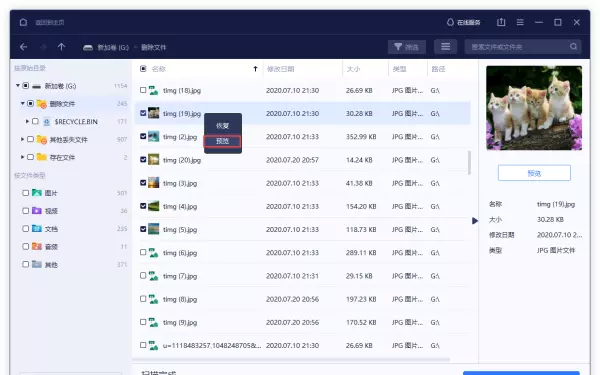Select the 文档 file type label

click(51, 229)
